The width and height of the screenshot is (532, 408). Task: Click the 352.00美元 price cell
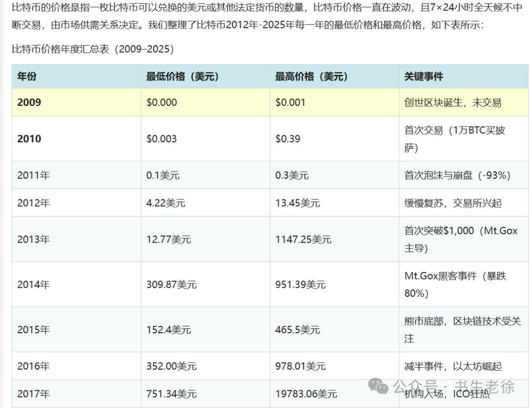(x=205, y=366)
